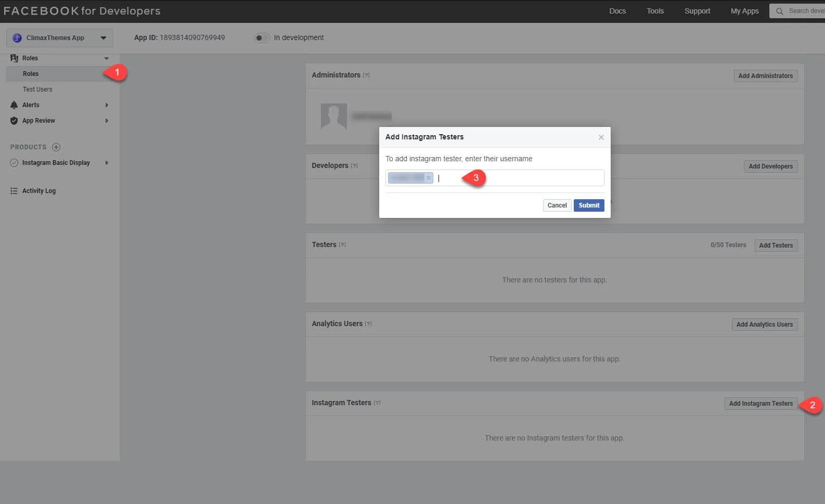Expand the Alerts sidebar section arrow
Screen dimensions: 825x504
[107, 105]
